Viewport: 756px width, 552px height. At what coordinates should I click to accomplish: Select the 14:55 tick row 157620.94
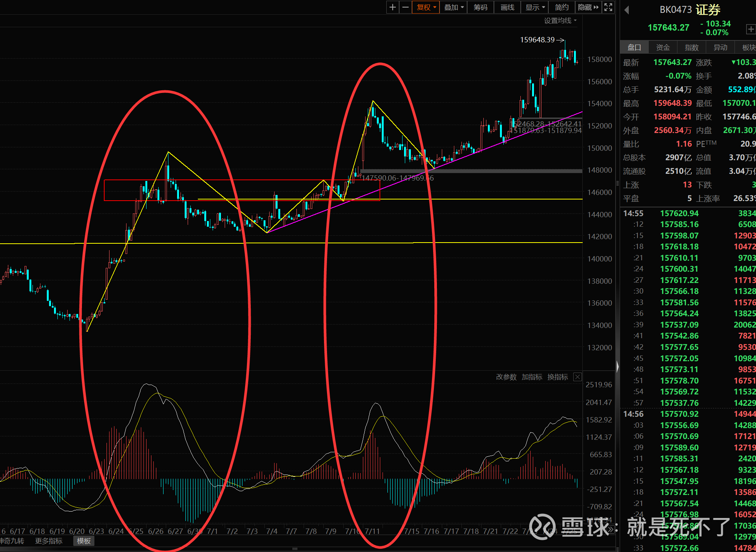tap(688, 213)
